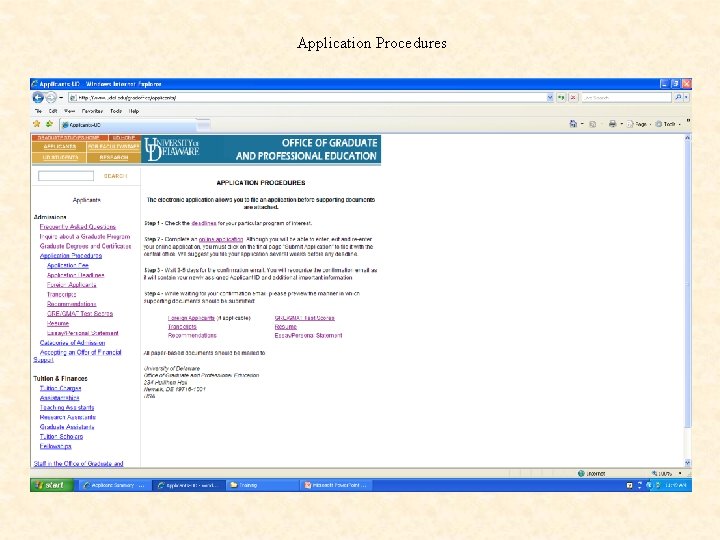Open the Print options dropdown arrow
The width and height of the screenshot is (720, 540).
pos(621,124)
